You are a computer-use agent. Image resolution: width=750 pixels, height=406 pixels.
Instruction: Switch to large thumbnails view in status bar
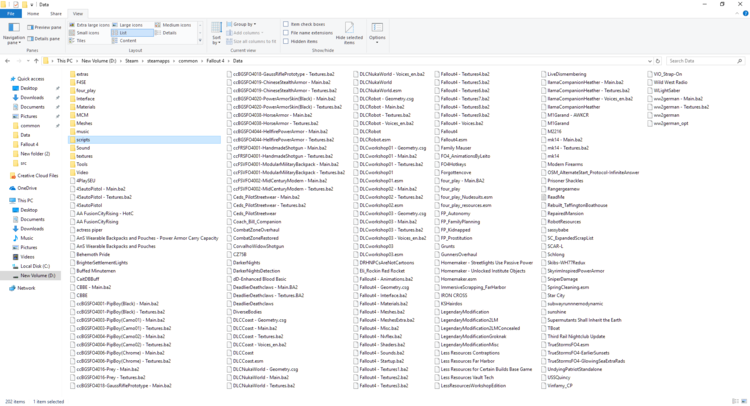tap(744, 401)
